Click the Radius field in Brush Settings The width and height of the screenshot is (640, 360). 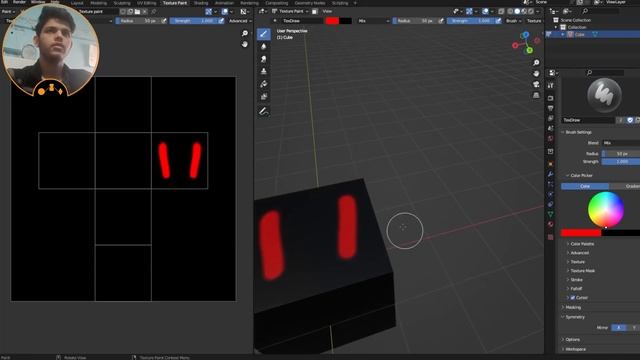tap(621, 153)
